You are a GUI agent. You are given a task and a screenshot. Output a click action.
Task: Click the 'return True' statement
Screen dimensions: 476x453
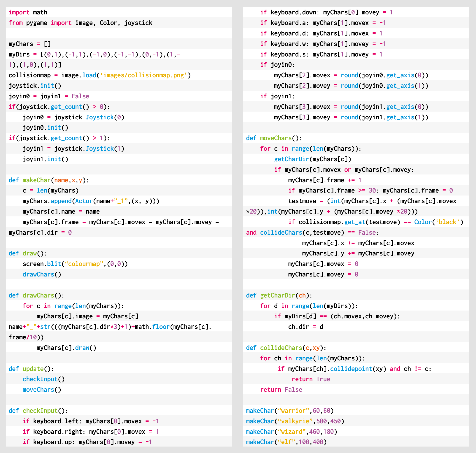[311, 379]
